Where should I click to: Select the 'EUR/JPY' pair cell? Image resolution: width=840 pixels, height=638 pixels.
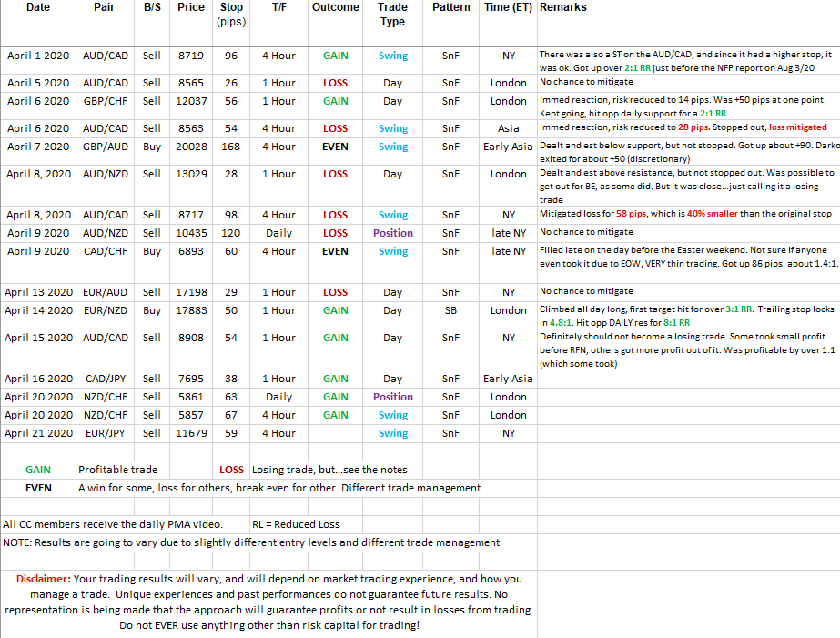[105, 433]
